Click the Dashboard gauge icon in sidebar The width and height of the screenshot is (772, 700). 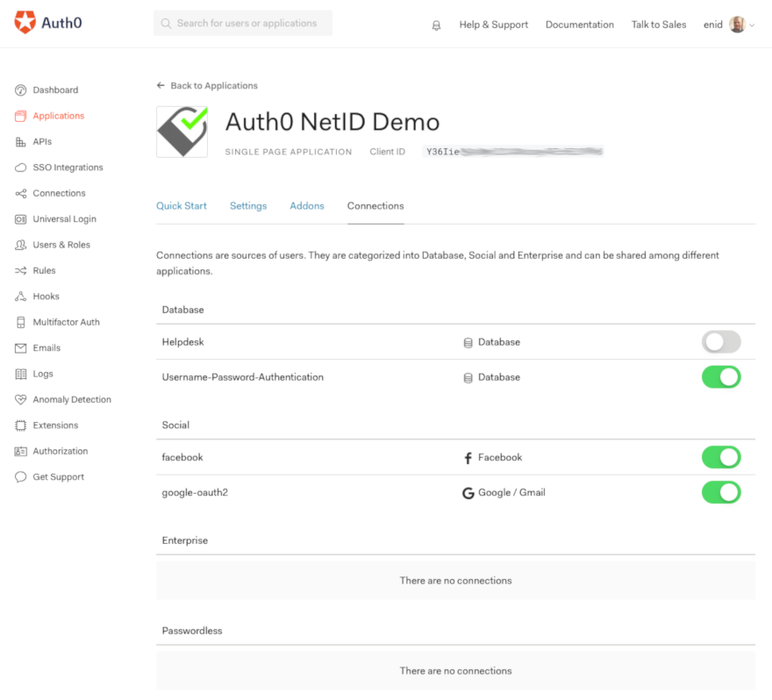(x=21, y=90)
